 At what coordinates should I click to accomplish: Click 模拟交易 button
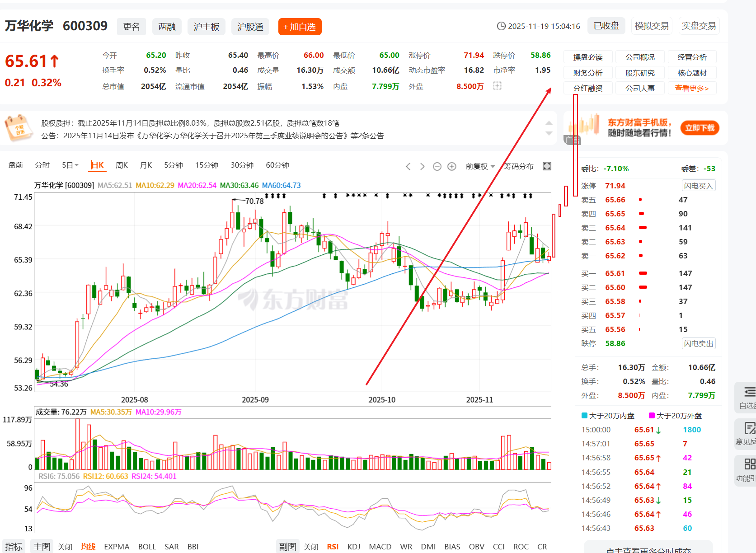coord(651,26)
